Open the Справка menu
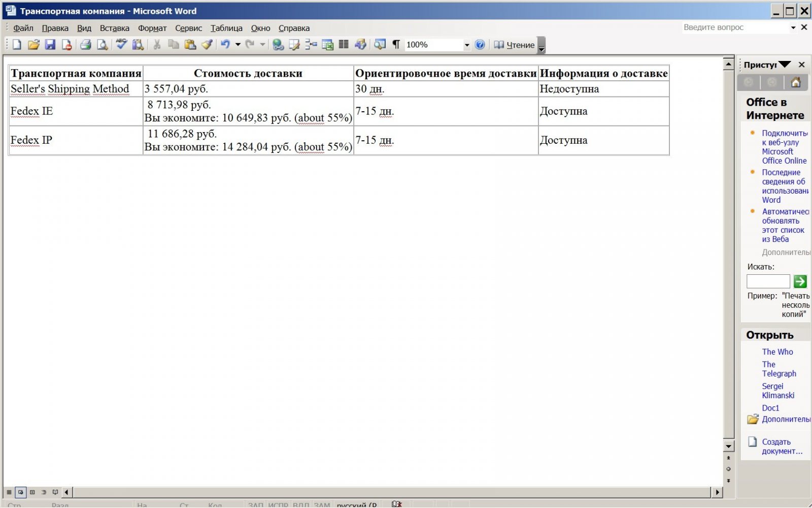The width and height of the screenshot is (812, 508). [x=294, y=28]
